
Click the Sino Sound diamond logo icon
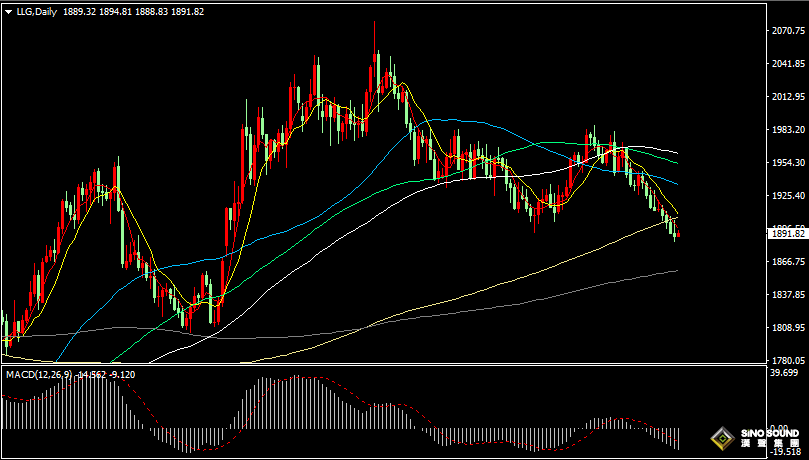[720, 438]
